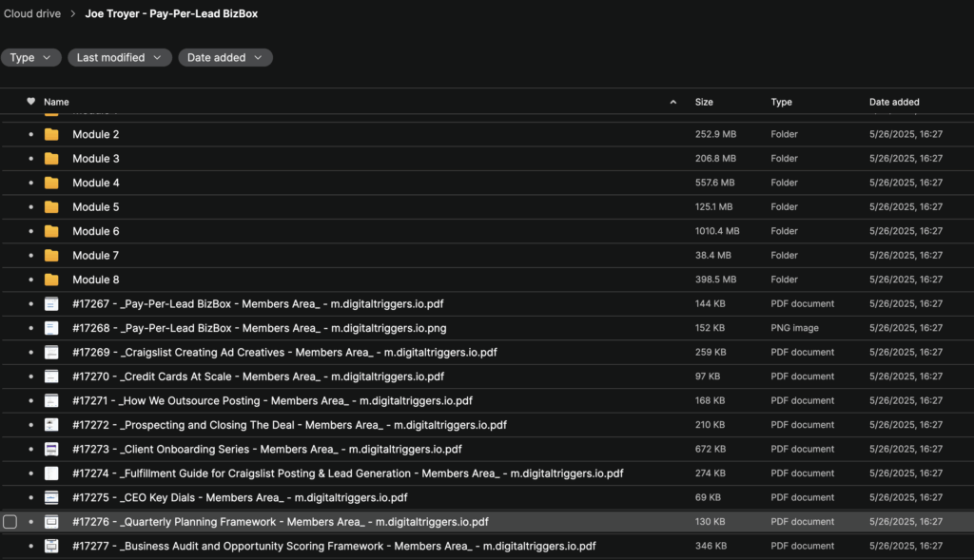974x560 pixels.
Task: Open the Module 7 folder name
Action: tap(96, 255)
